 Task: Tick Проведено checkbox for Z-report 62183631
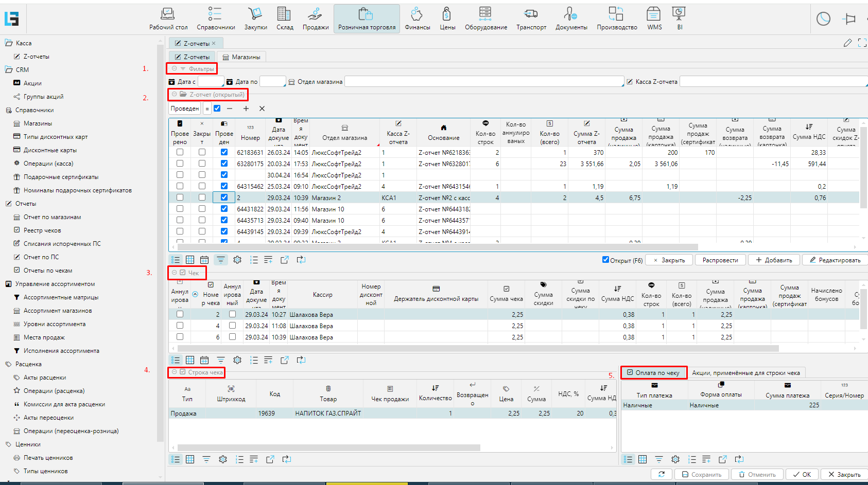point(180,152)
